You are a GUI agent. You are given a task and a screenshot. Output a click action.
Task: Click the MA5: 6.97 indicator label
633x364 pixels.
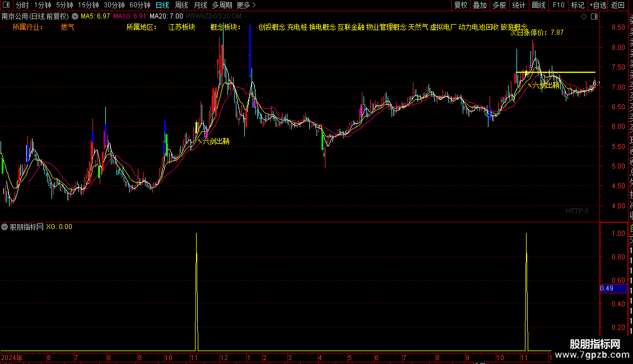tap(95, 16)
